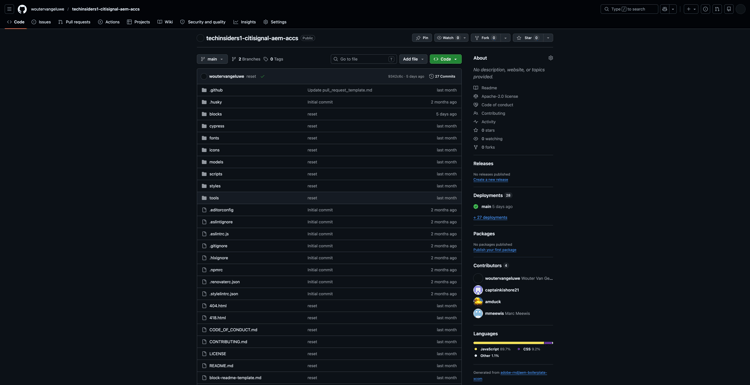Open Code of conduct link

pyautogui.click(x=493, y=105)
